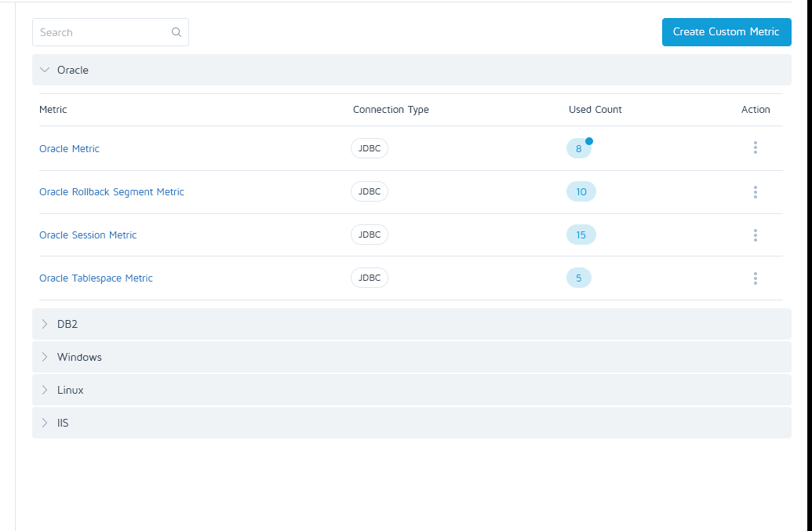This screenshot has width=812, height=531.
Task: Open the Oracle Rollback Segment Metric link
Action: pyautogui.click(x=111, y=191)
